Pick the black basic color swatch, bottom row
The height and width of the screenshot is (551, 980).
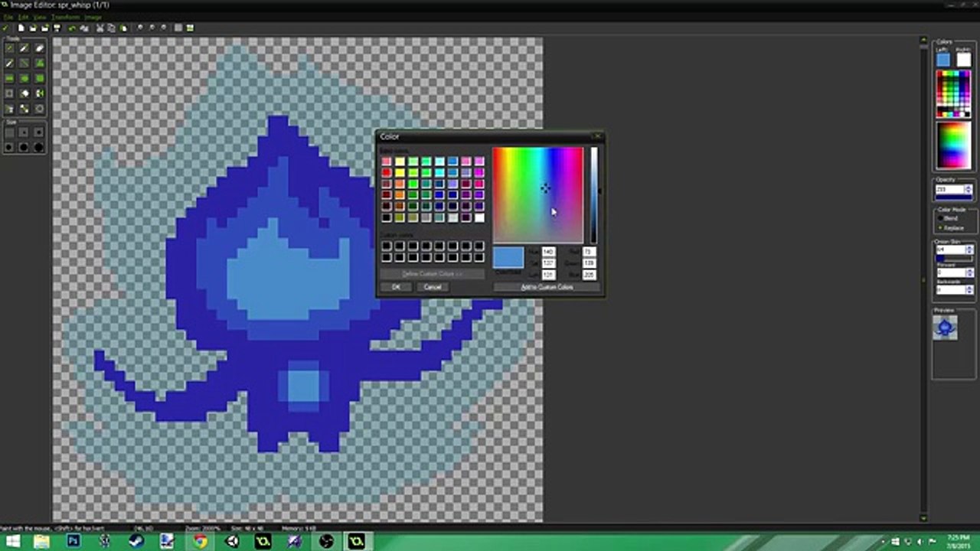[x=387, y=218]
